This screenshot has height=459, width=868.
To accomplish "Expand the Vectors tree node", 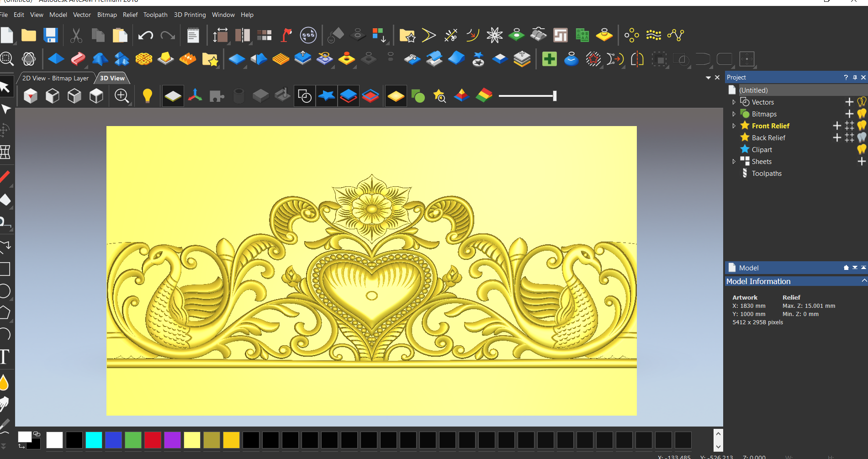I will 734,102.
